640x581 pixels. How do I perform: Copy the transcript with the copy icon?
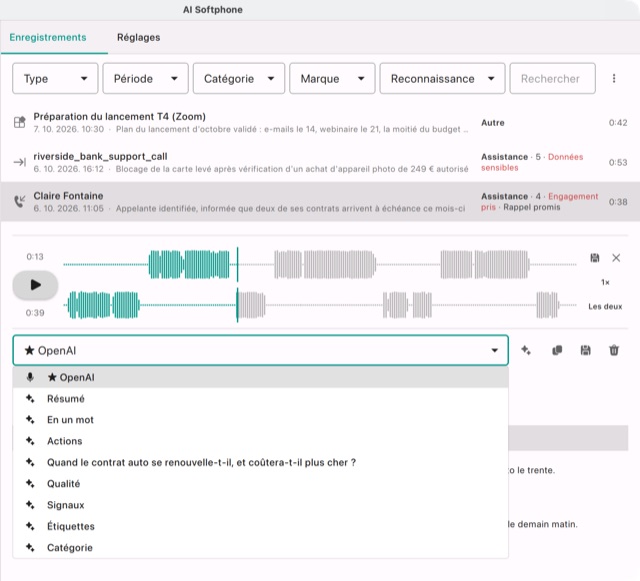click(x=557, y=350)
